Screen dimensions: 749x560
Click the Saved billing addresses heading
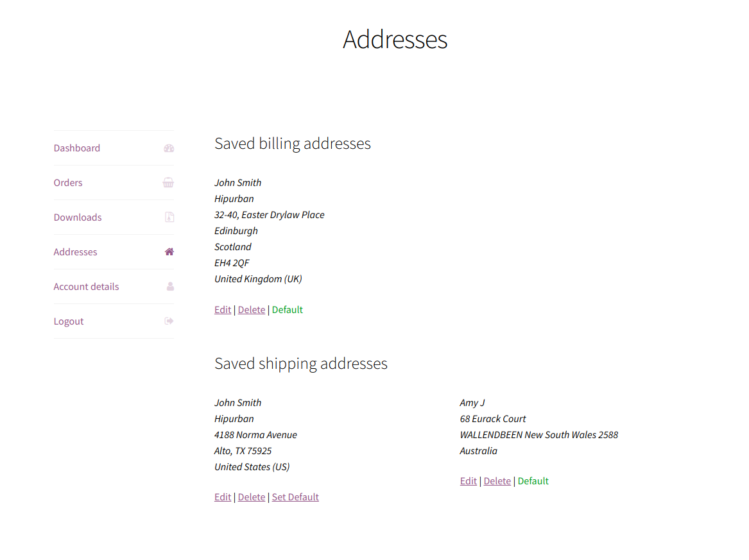(293, 143)
